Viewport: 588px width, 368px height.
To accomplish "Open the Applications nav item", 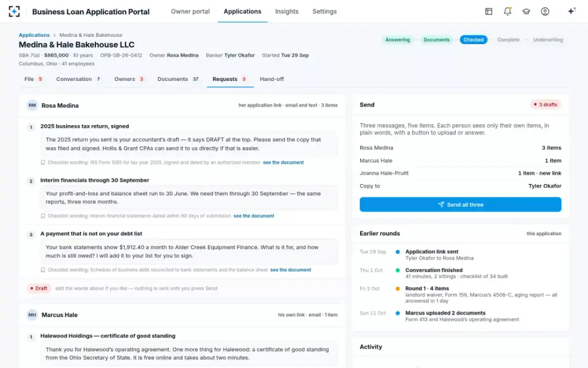I will (x=243, y=11).
